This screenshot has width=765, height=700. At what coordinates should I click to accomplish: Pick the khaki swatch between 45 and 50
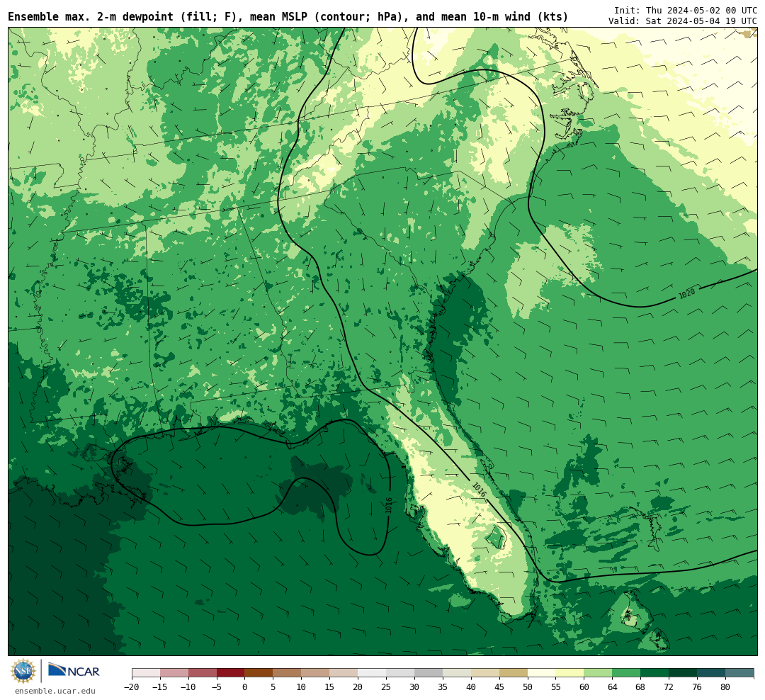point(514,673)
